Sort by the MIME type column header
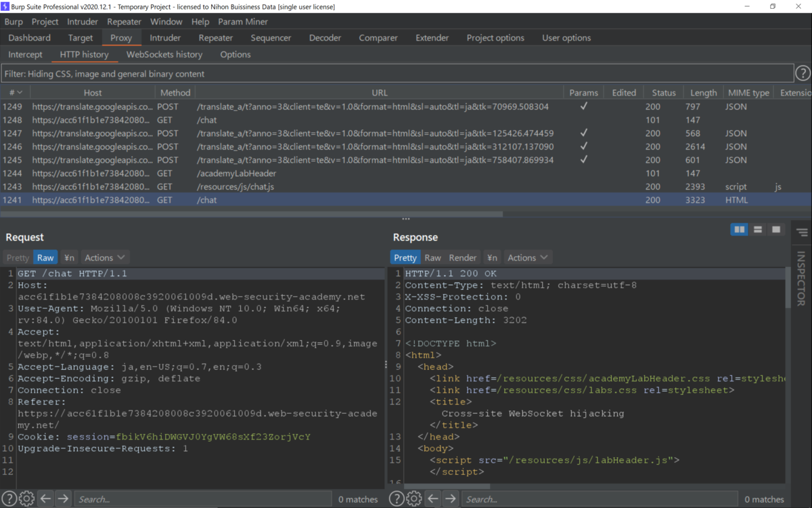Viewport: 812px width, 508px height. point(748,92)
